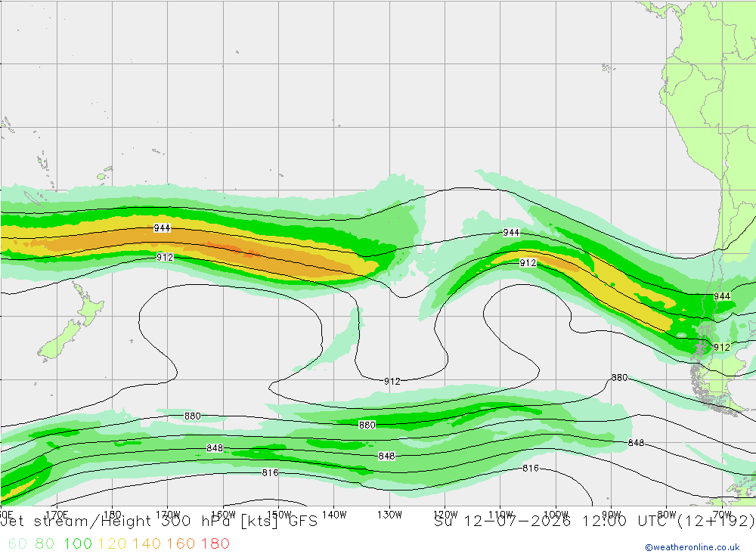Click the 100W longitude axis label
The width and height of the screenshot is (756, 554).
[556, 515]
